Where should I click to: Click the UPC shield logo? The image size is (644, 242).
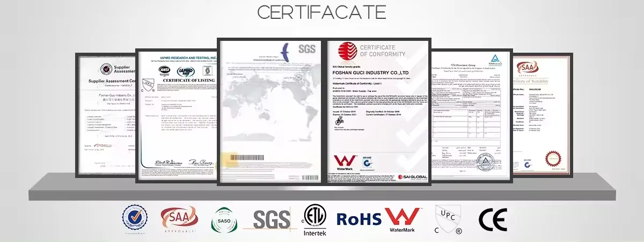click(448, 220)
